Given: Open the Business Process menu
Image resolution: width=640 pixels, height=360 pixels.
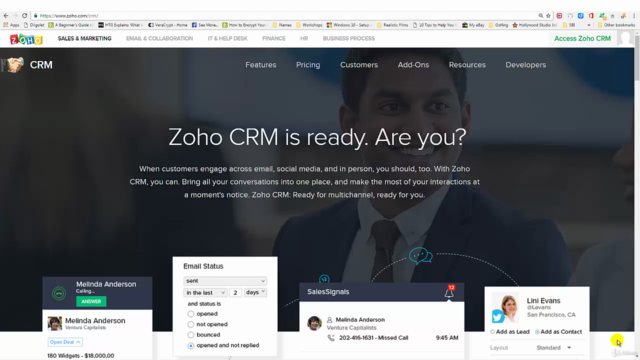Looking at the screenshot, I should point(349,38).
